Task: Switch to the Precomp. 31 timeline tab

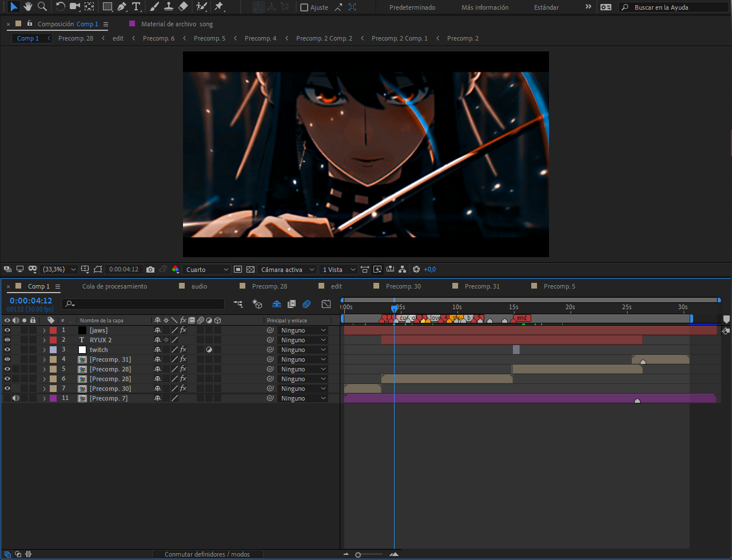Action: pyautogui.click(x=482, y=286)
